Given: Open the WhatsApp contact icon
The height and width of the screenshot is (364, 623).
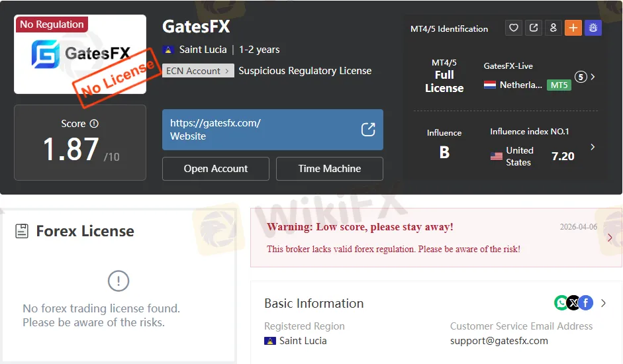Looking at the screenshot, I should [561, 303].
